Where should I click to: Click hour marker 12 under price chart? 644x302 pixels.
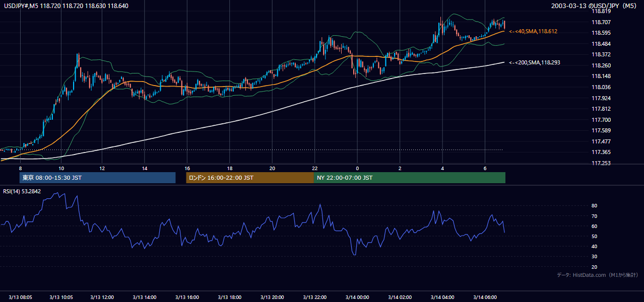102,168
